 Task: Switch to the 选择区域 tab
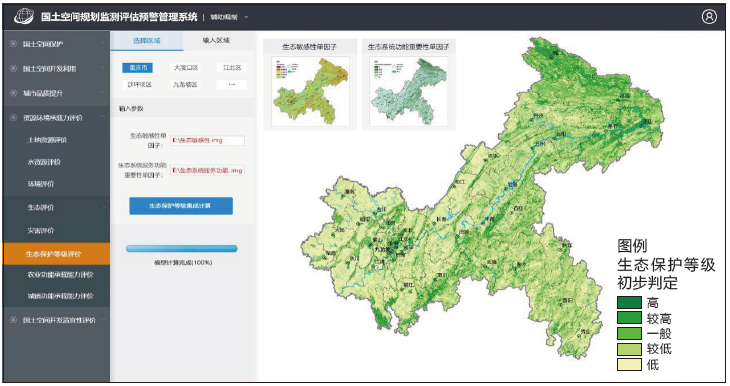click(147, 41)
